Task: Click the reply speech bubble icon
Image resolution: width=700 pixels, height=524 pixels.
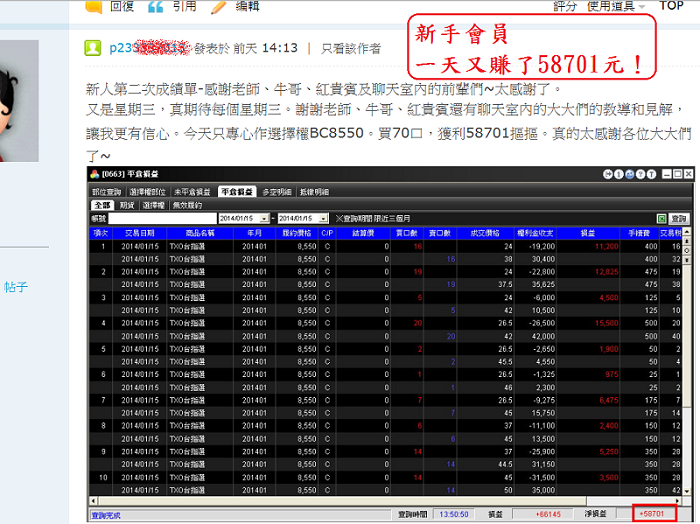Action: click(x=93, y=6)
